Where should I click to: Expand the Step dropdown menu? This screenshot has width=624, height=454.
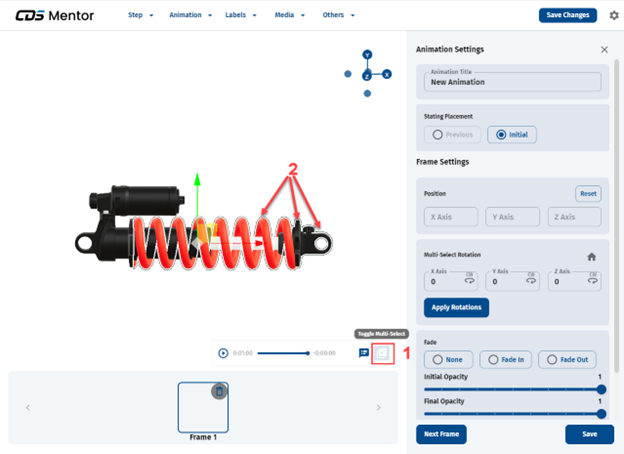(142, 16)
